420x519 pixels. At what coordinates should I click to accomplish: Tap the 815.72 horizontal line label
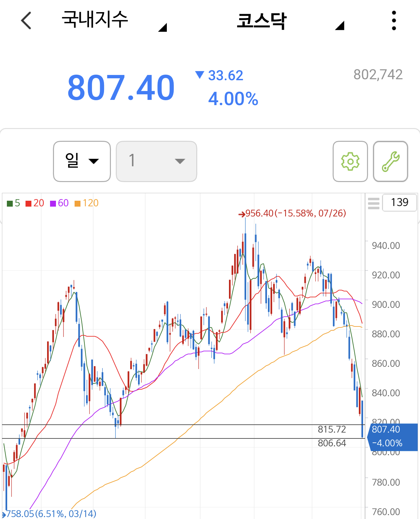pos(332,429)
